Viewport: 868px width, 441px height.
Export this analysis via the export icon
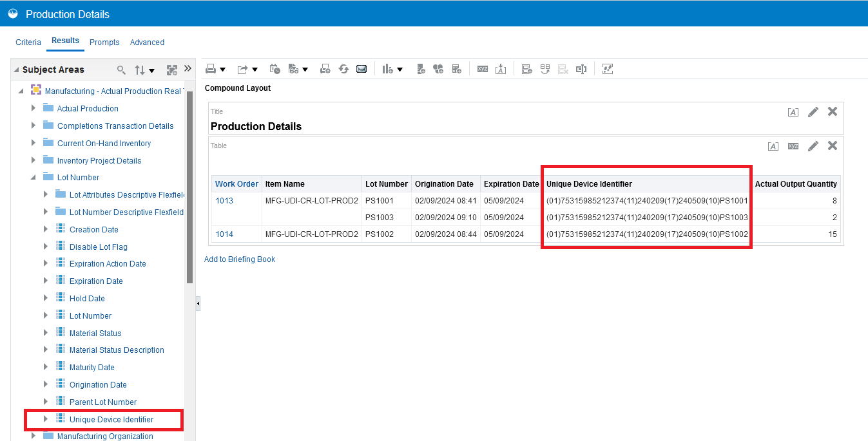click(243, 68)
